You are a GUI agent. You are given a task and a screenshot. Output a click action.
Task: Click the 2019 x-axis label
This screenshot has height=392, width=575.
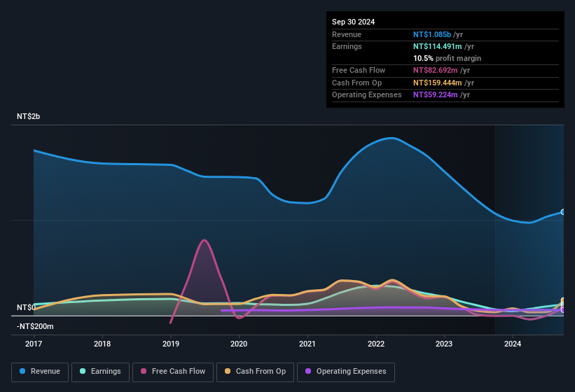click(170, 344)
